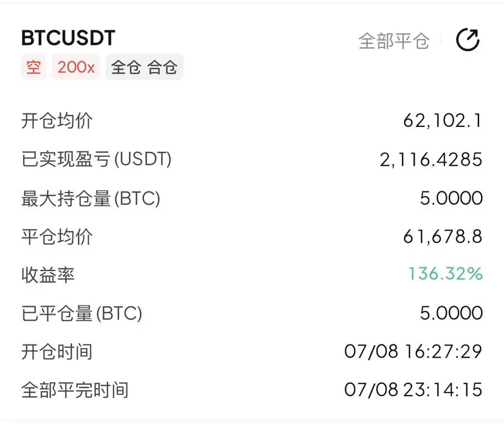
Task: Click the green 136.32% return value
Action: point(445,274)
